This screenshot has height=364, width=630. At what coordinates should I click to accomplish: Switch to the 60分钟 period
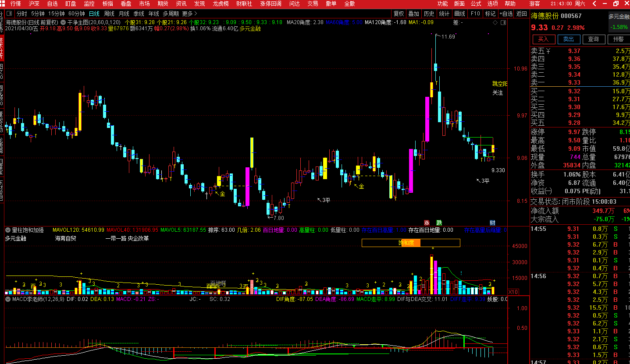click(x=77, y=14)
